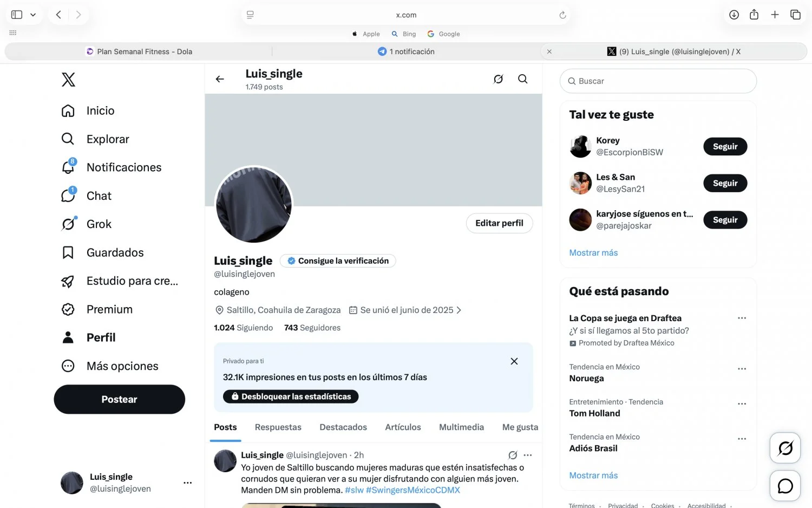This screenshot has width=812, height=508.
Task: Open account menu dots next to @luisinglejoven
Action: tap(188, 483)
